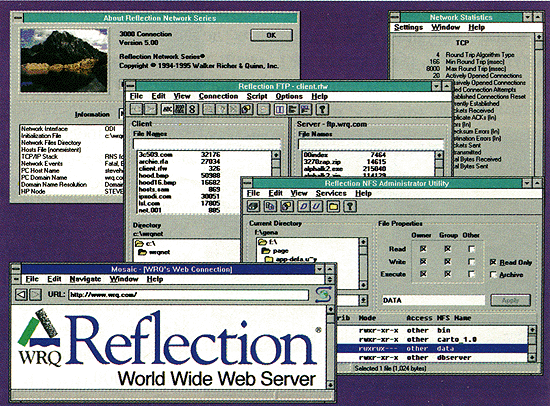Expand the f:\ folder in NFS directory tree

268,242
